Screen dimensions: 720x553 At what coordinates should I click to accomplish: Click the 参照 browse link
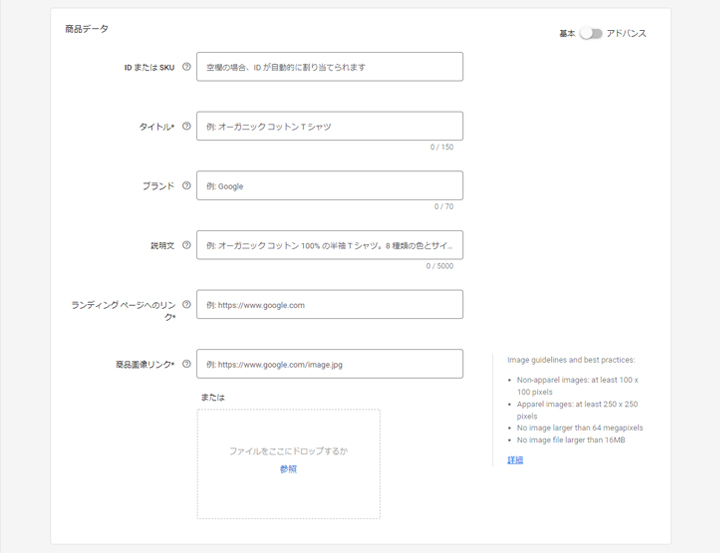tap(288, 468)
